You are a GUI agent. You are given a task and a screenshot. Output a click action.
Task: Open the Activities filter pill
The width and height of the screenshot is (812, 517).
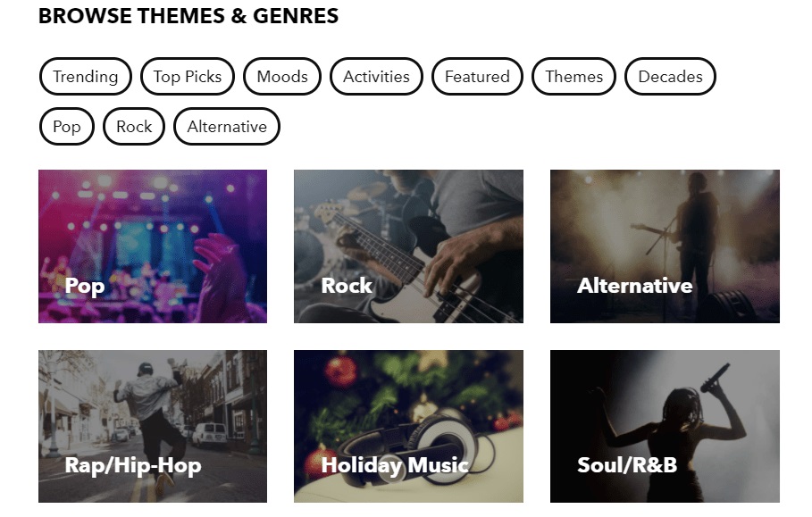coord(376,77)
